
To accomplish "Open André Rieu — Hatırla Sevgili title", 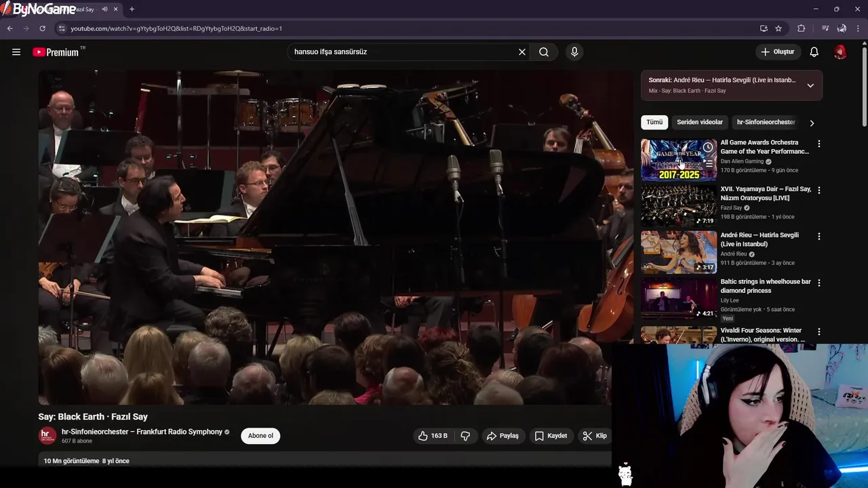I will pyautogui.click(x=759, y=239).
